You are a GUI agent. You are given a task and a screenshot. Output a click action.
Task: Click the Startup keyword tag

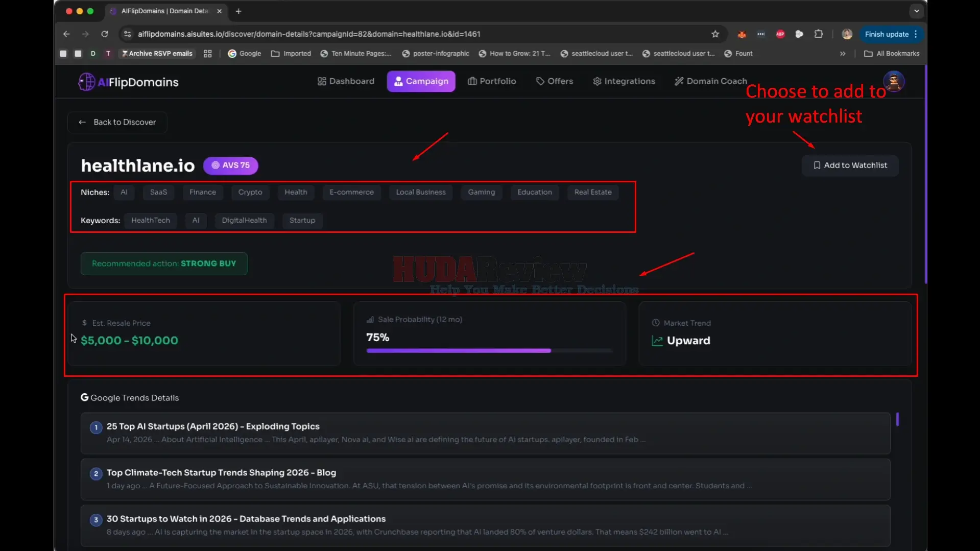(302, 221)
